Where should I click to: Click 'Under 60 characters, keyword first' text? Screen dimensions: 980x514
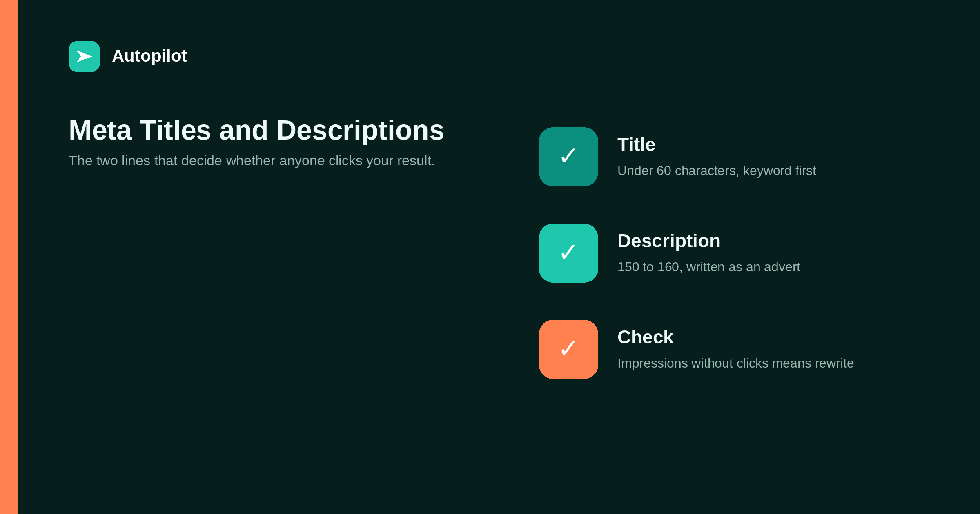717,171
